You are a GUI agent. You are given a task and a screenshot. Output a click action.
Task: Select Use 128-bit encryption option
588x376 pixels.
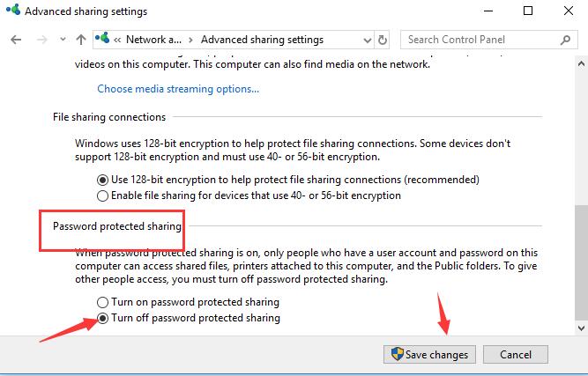(102, 181)
